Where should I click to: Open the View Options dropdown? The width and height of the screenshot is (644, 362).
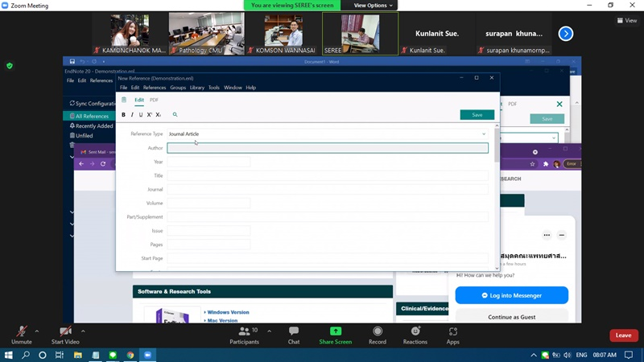click(x=374, y=6)
